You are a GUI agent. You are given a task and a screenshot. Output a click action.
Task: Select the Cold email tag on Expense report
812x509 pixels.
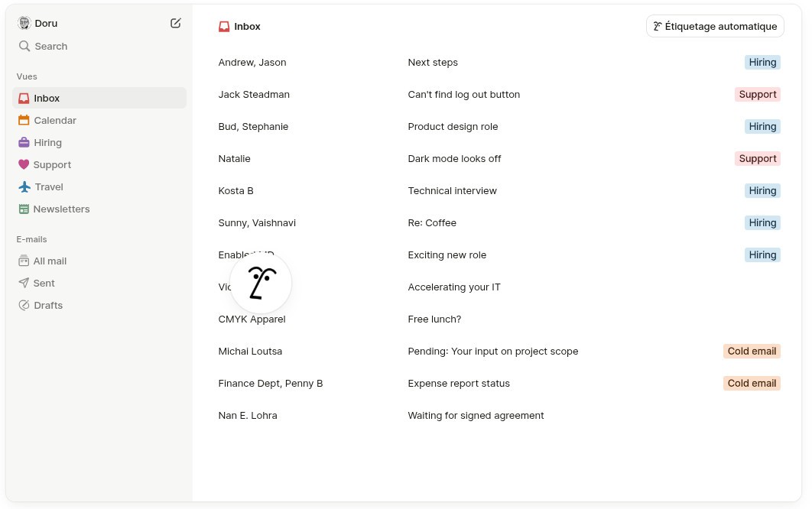coord(752,383)
